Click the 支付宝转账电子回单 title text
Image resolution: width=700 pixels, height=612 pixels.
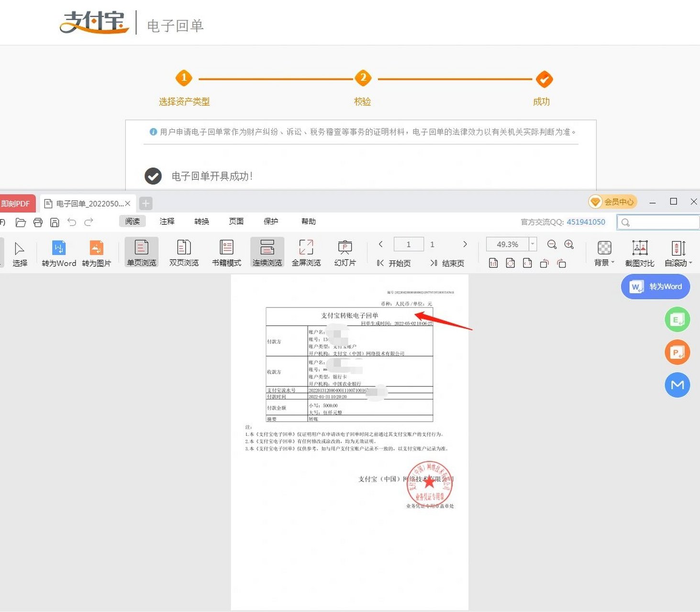coord(349,316)
